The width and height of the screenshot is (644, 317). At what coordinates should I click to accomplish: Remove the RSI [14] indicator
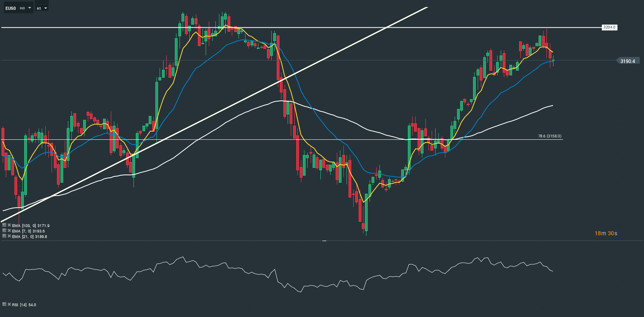point(9,304)
